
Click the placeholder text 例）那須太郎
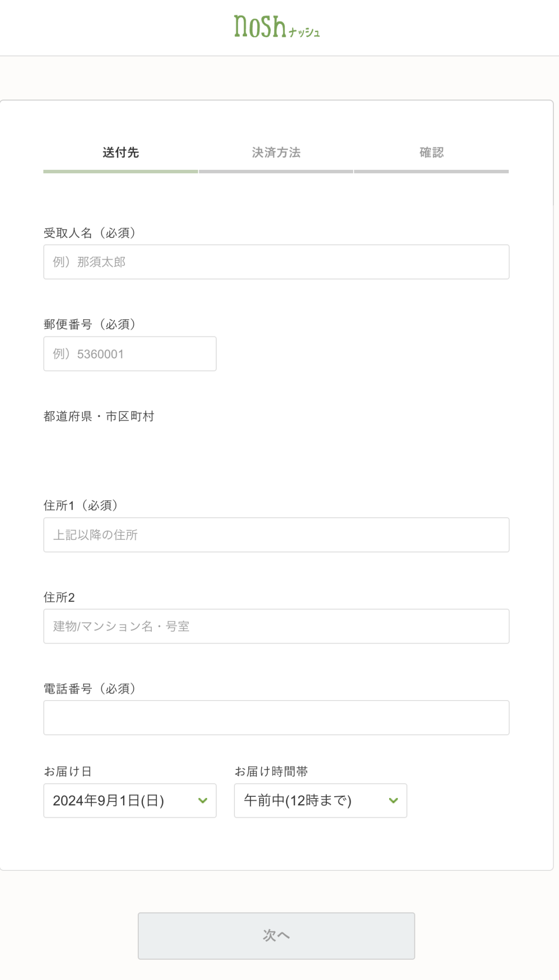[89, 262]
